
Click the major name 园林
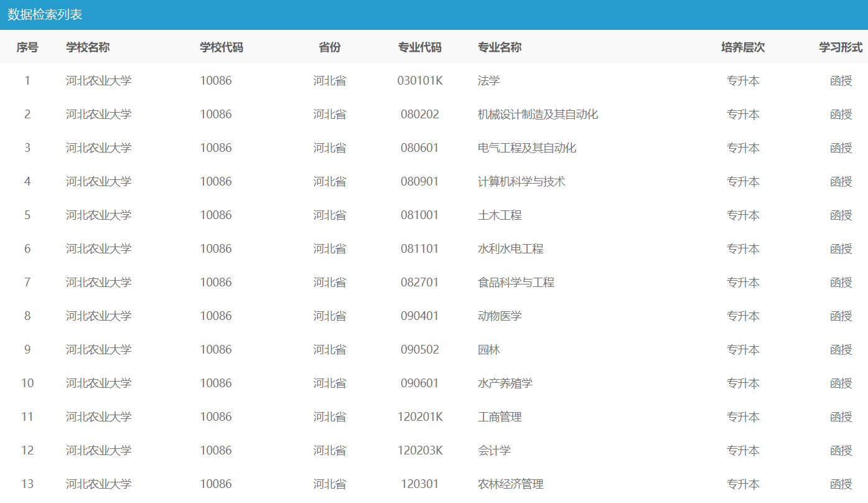click(x=489, y=350)
